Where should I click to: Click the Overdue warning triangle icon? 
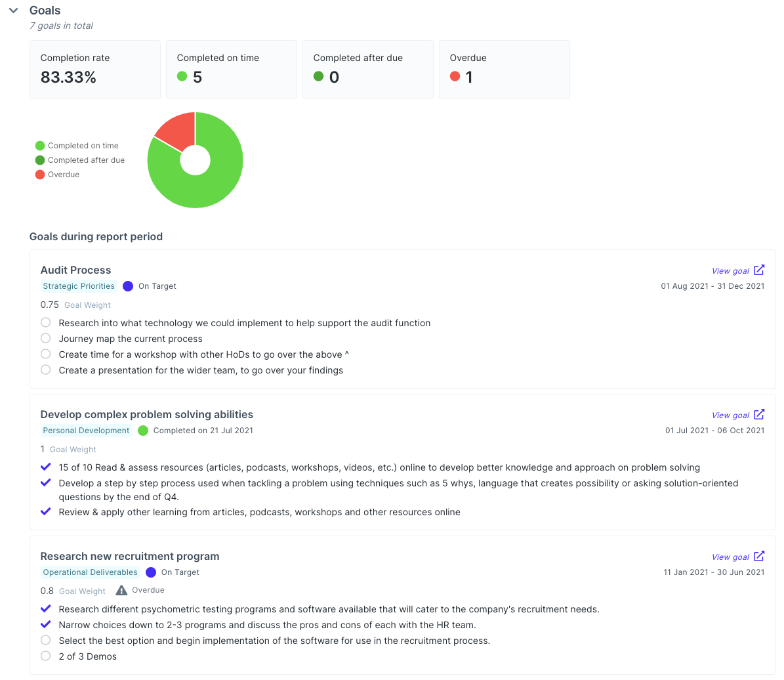121,591
